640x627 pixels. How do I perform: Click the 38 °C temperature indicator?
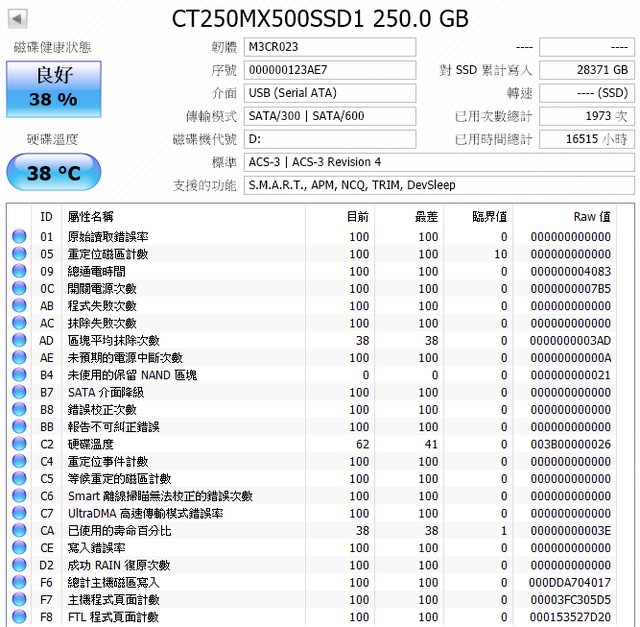(x=53, y=173)
